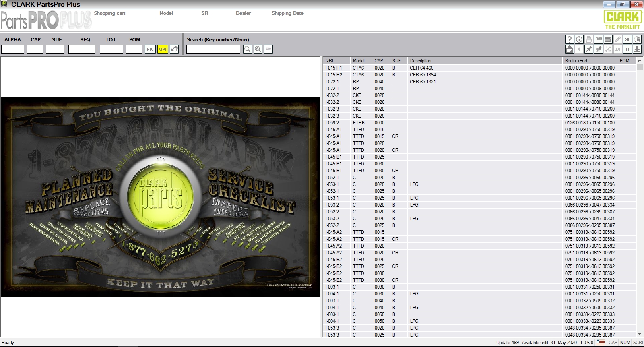
Task: Open the globe web icon
Action: (637, 39)
